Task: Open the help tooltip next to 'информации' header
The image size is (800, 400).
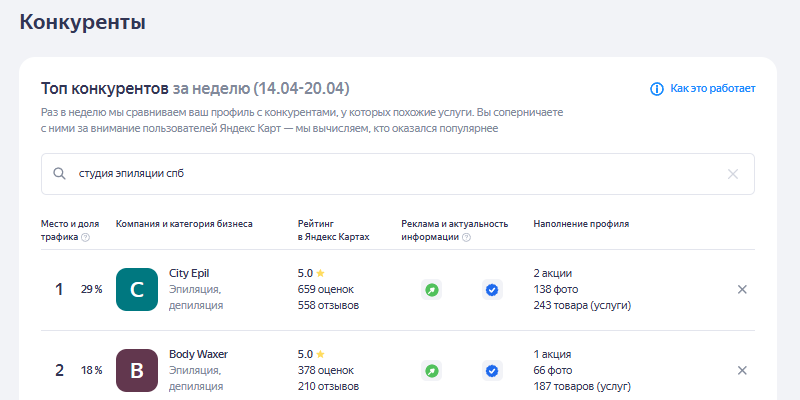Action: (466, 237)
